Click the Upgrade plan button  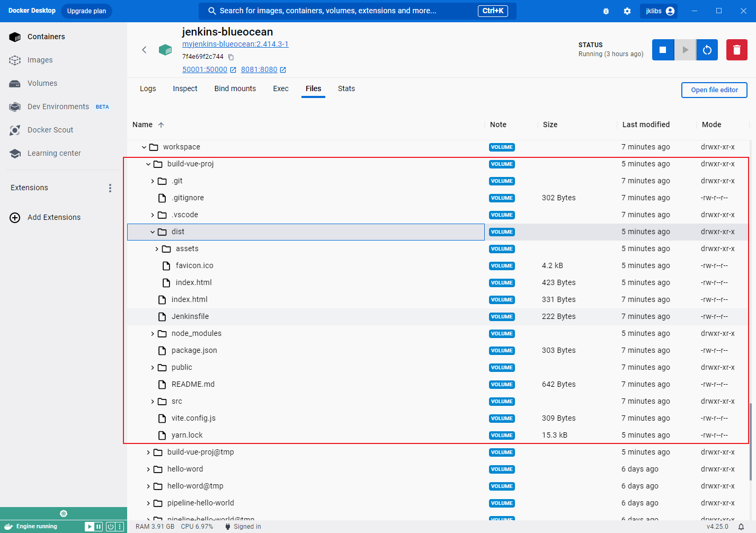pyautogui.click(x=86, y=11)
